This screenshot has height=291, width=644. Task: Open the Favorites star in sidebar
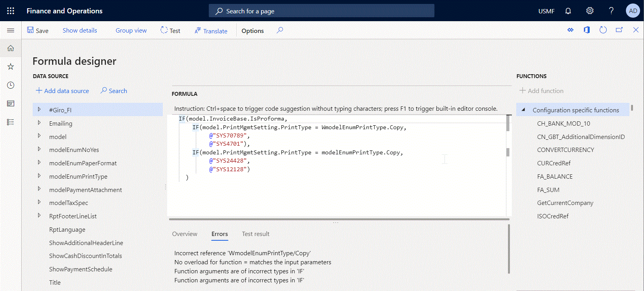click(11, 67)
